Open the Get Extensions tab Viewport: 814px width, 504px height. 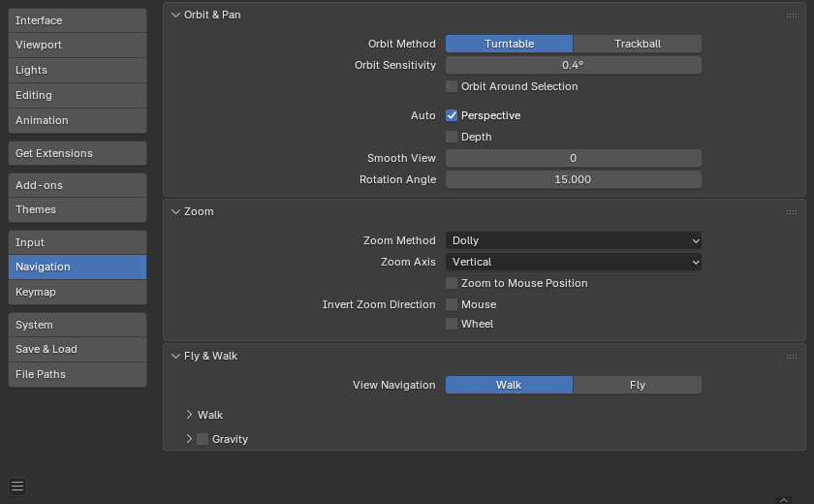(78, 153)
